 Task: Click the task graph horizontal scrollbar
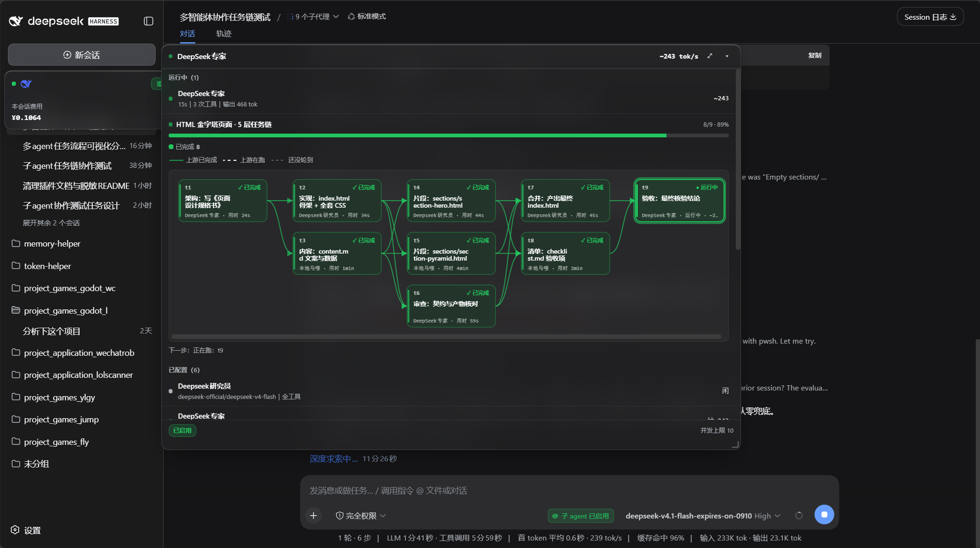446,337
